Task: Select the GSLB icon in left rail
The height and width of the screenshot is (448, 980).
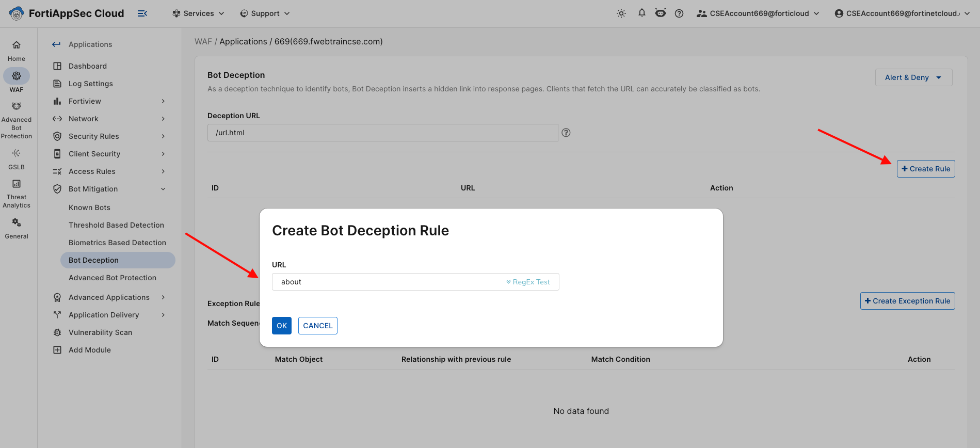Action: [17, 153]
